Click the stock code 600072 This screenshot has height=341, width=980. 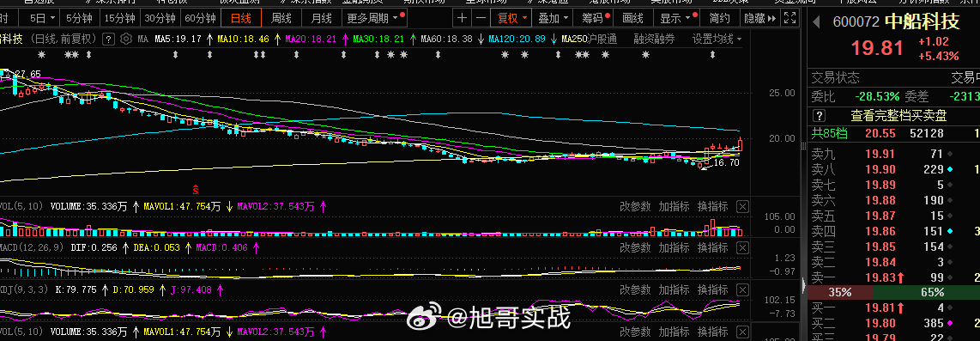856,22
